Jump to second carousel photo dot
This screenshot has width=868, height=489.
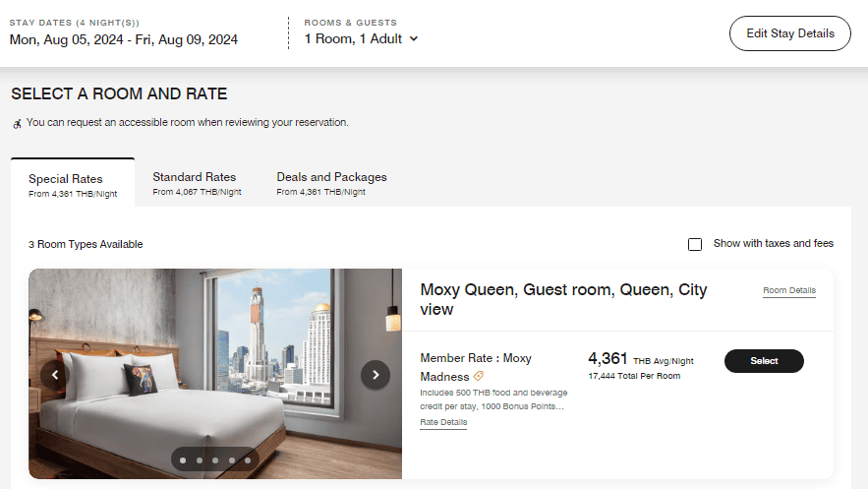[200, 460]
